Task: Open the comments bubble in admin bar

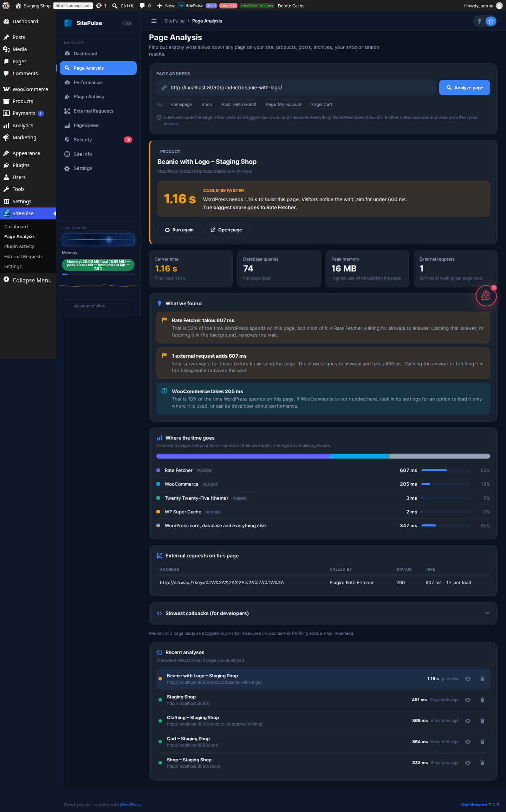Action: click(145, 6)
